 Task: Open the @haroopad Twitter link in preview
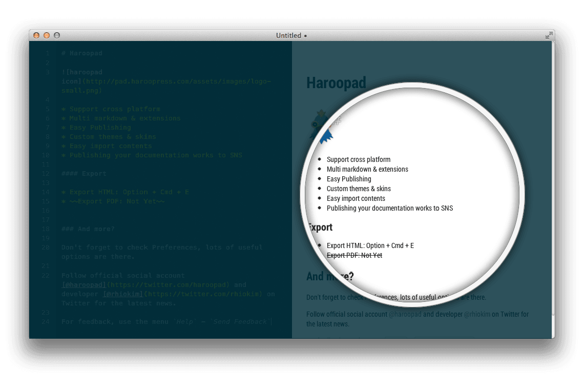coord(405,314)
